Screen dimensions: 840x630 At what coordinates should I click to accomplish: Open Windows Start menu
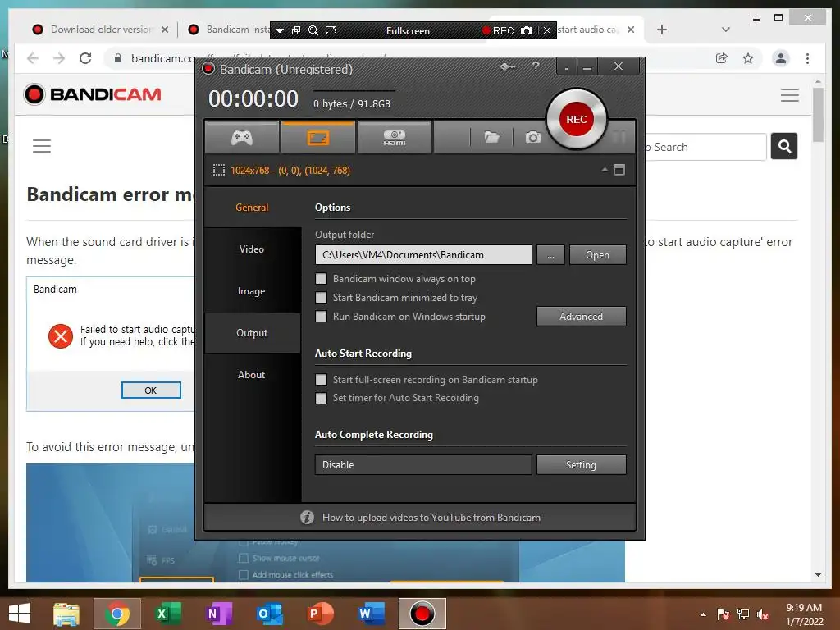(x=20, y=614)
